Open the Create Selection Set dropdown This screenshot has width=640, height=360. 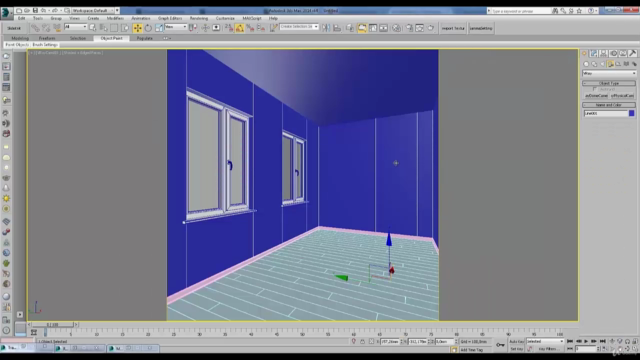click(299, 27)
